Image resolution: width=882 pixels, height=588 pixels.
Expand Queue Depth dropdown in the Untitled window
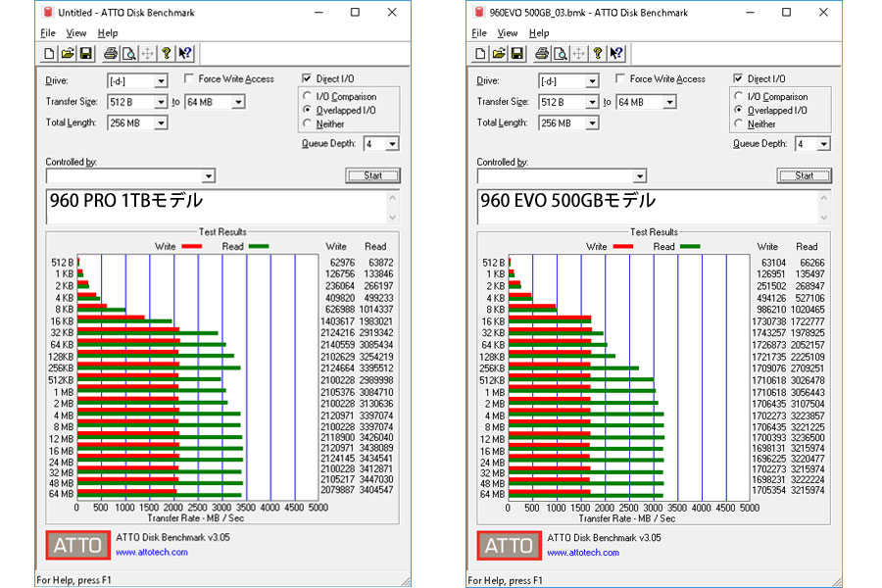click(392, 144)
